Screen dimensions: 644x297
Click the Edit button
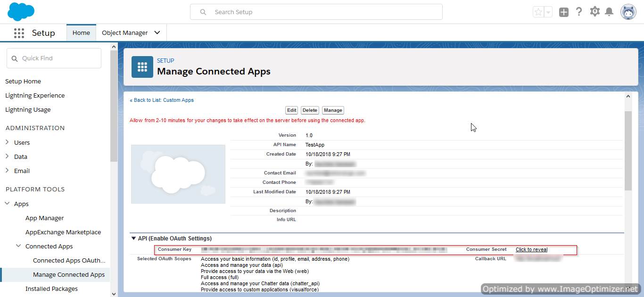click(292, 110)
